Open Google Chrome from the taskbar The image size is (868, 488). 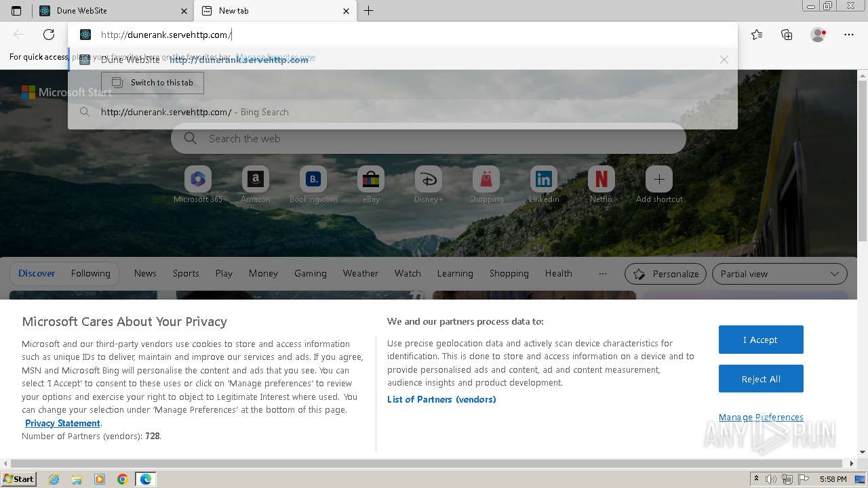[x=123, y=479]
